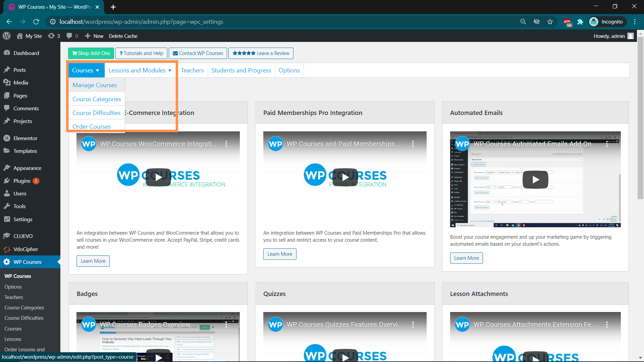Switch to the Options tab
This screenshot has width=644, height=362.
coord(289,70)
